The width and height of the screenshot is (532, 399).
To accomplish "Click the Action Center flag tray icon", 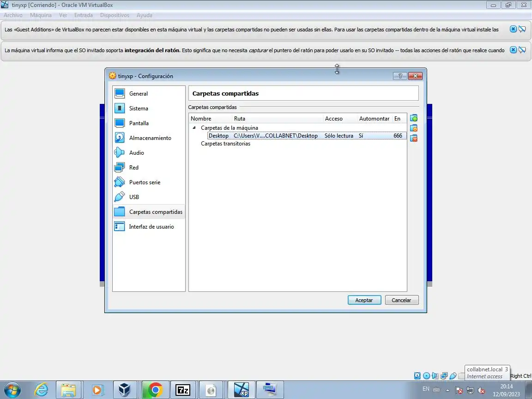I will 459,390.
